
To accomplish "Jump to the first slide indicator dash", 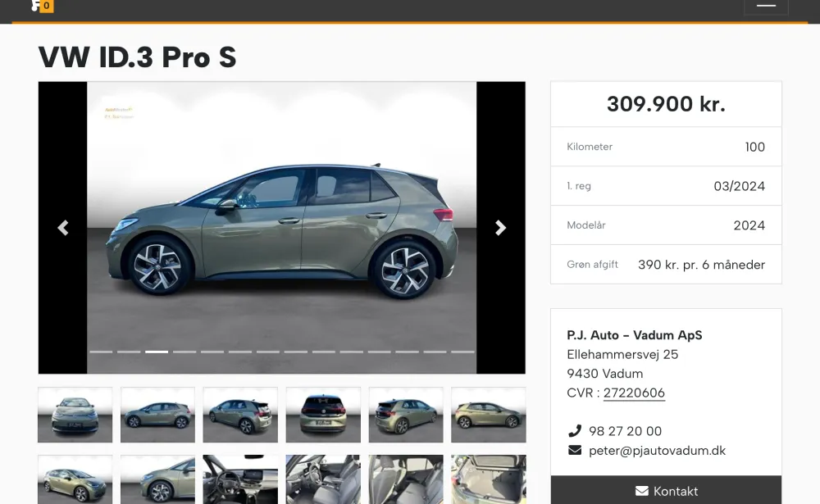I will 101,352.
